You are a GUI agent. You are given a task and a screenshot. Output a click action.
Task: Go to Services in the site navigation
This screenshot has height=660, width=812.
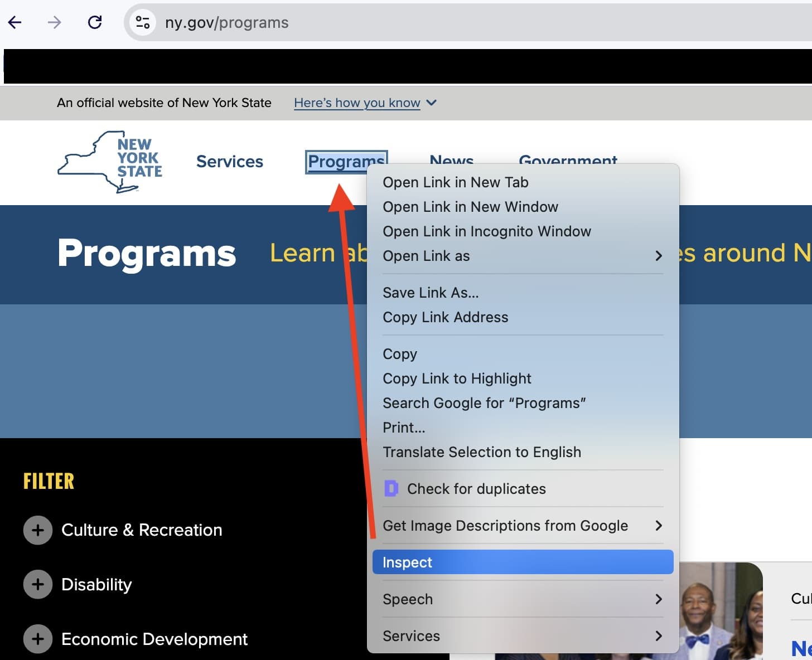tap(230, 162)
